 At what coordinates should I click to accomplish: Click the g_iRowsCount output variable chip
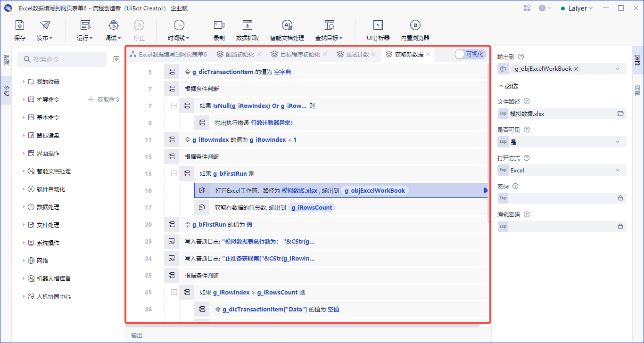[312, 207]
